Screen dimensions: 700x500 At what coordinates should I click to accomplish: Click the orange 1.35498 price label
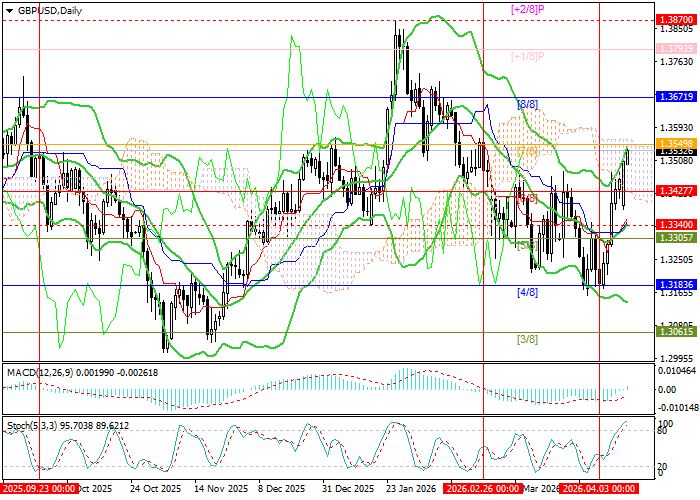tap(676, 143)
